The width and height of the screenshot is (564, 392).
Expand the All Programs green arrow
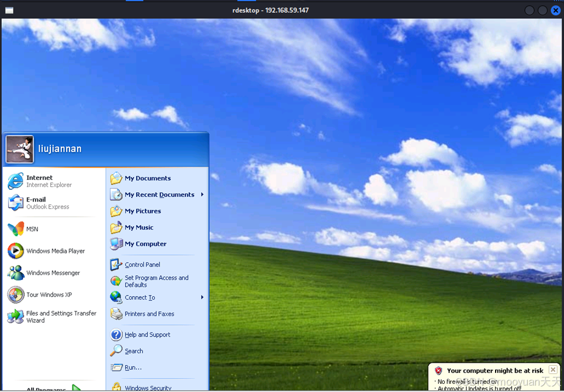click(x=76, y=388)
